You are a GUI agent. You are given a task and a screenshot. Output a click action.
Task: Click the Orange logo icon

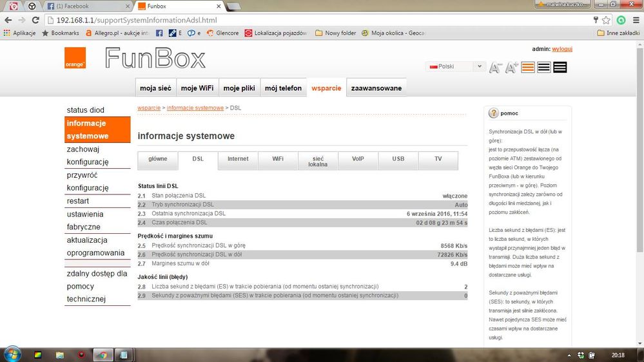[x=75, y=58]
